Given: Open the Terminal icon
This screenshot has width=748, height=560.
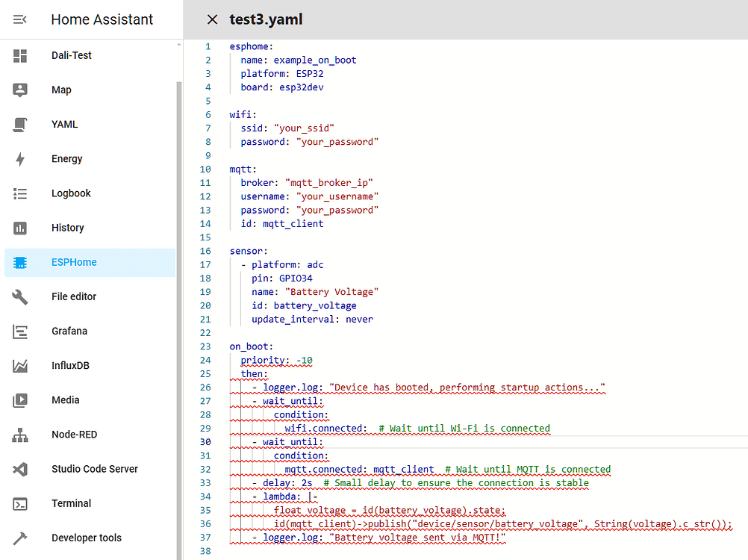Looking at the screenshot, I should pyautogui.click(x=20, y=504).
